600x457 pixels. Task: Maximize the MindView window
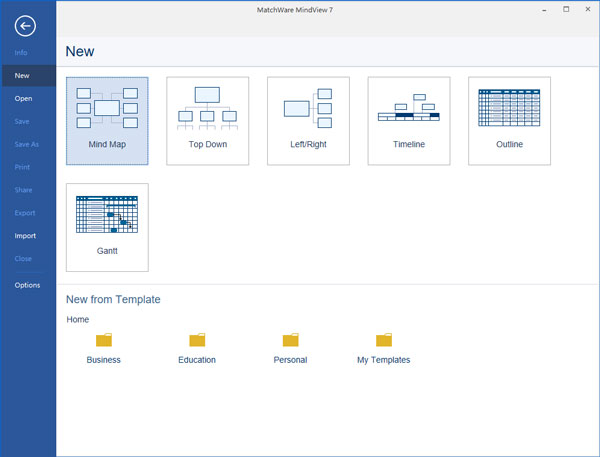566,9
